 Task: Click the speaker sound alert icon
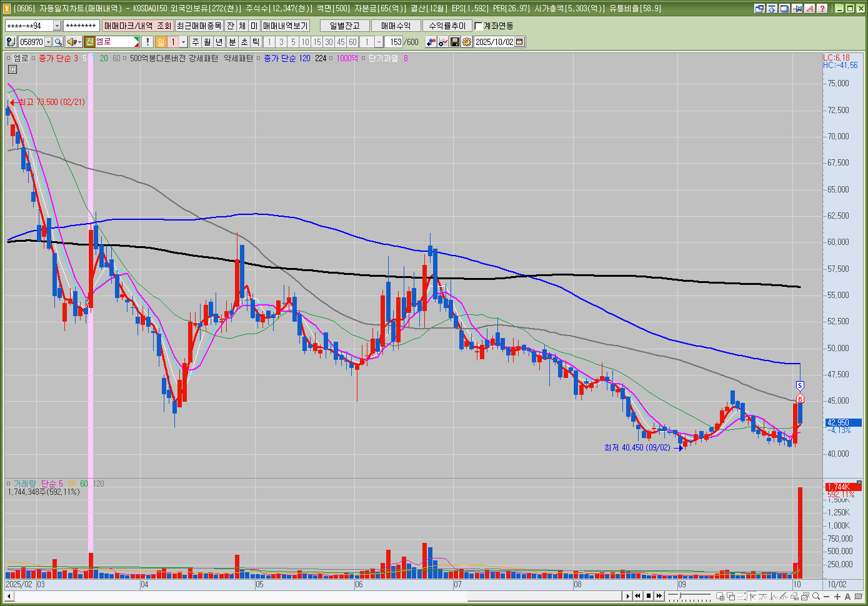coord(72,42)
